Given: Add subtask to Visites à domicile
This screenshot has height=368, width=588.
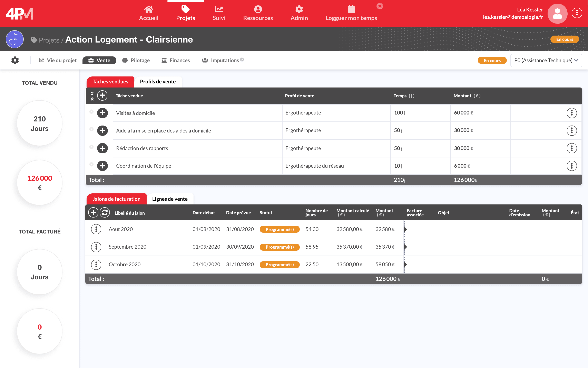Looking at the screenshot, I should pos(102,113).
